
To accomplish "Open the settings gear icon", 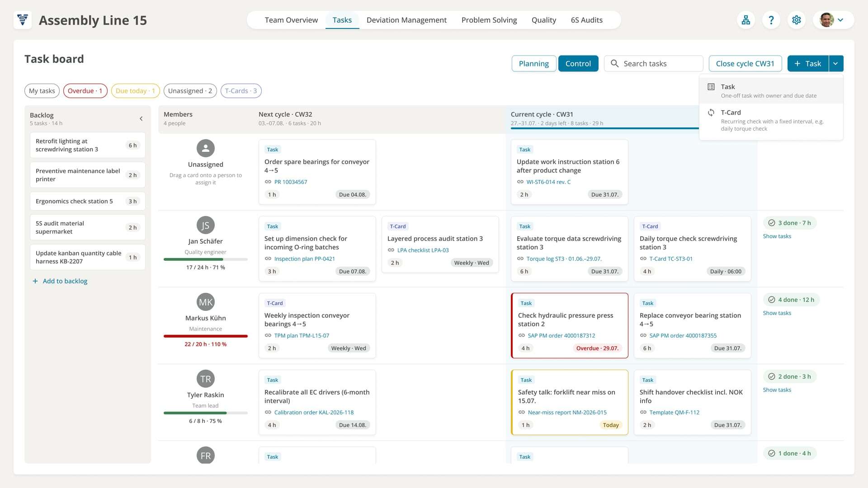I will point(797,20).
